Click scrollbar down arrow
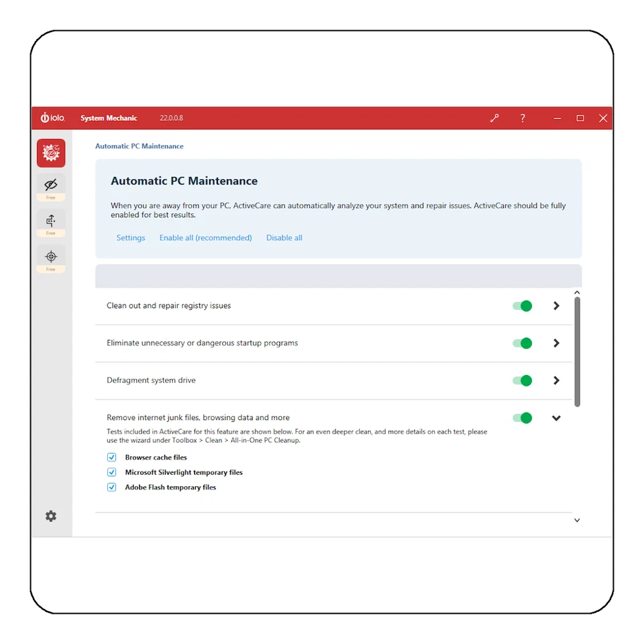This screenshot has height=644, width=644. tap(577, 521)
